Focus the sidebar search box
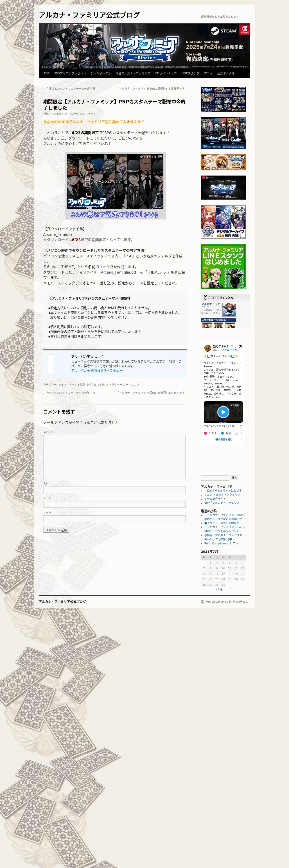The width and height of the screenshot is (289, 868). 215,478
